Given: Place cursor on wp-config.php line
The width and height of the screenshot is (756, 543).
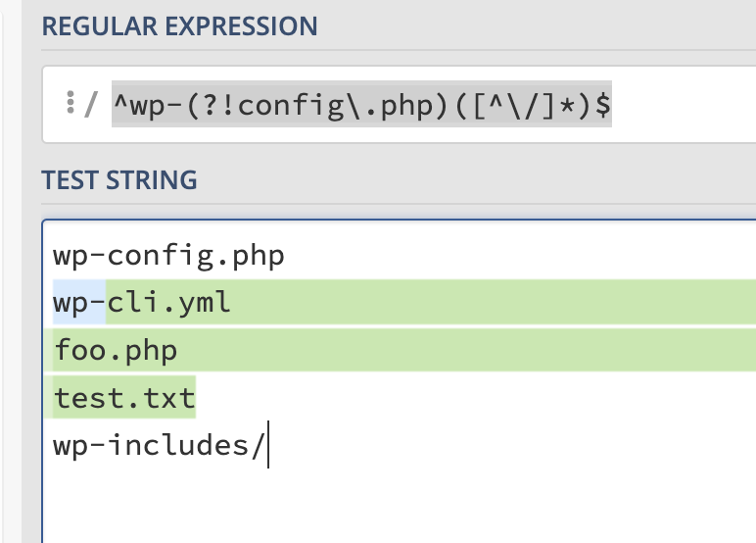Looking at the screenshot, I should point(168,257).
